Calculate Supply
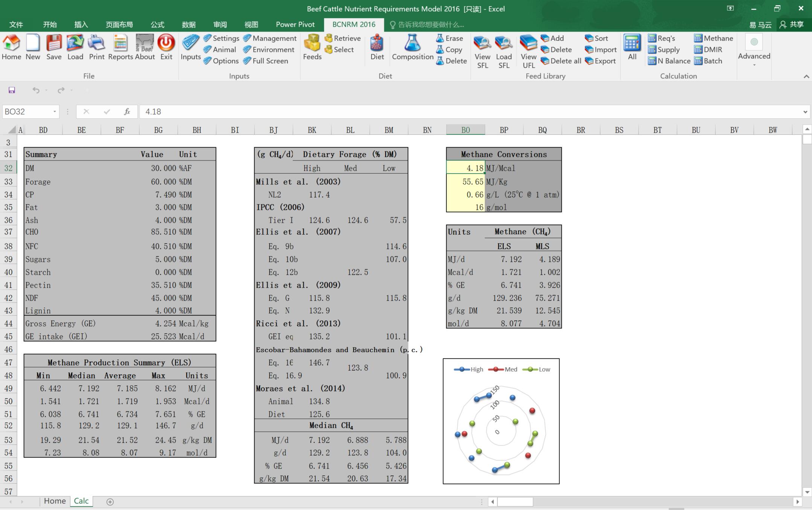Screen dimensions: 812x510 pos(664,49)
